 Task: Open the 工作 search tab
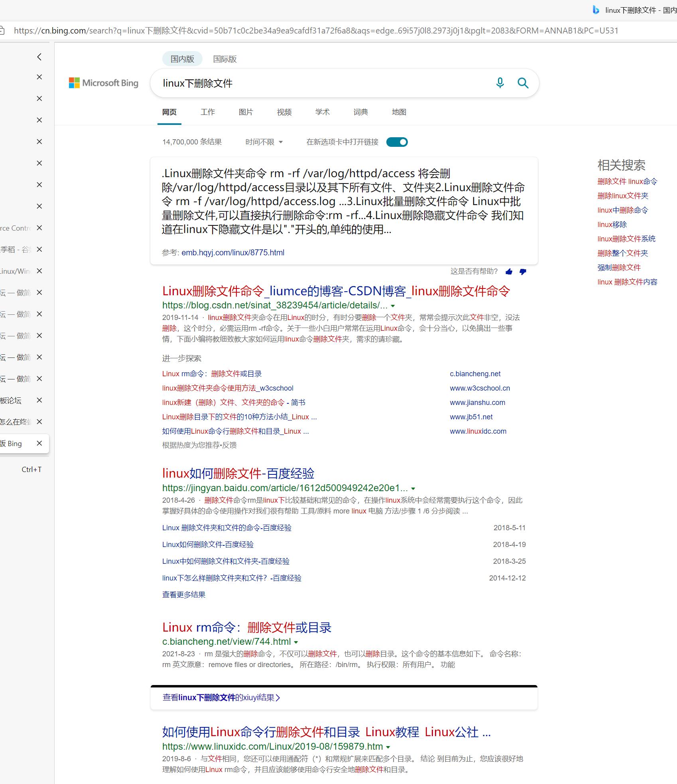(x=208, y=112)
